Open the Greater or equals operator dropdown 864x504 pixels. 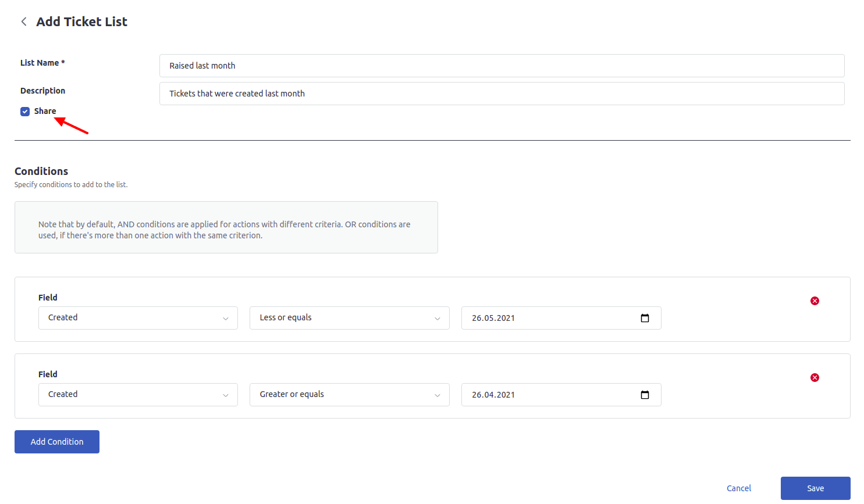click(x=350, y=395)
